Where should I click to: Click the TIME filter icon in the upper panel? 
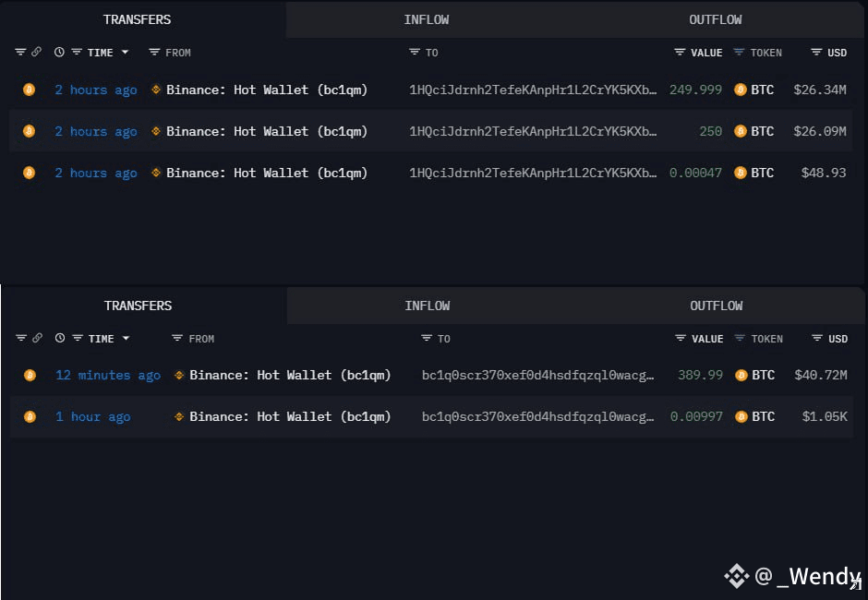point(77,52)
